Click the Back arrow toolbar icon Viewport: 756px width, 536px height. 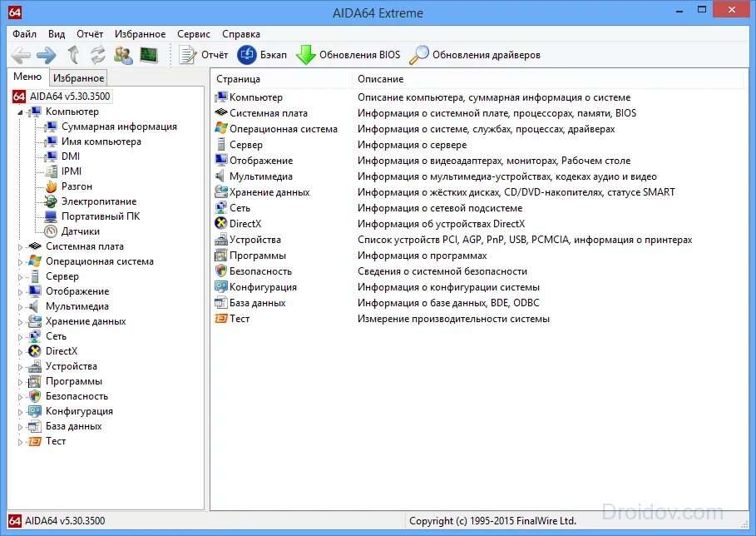pyautogui.click(x=21, y=55)
